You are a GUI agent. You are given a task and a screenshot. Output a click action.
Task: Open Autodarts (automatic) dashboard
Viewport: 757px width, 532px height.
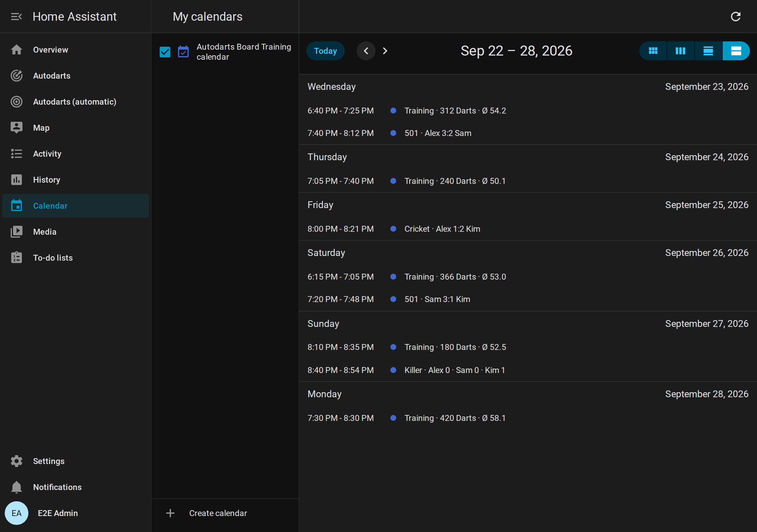coord(75,102)
